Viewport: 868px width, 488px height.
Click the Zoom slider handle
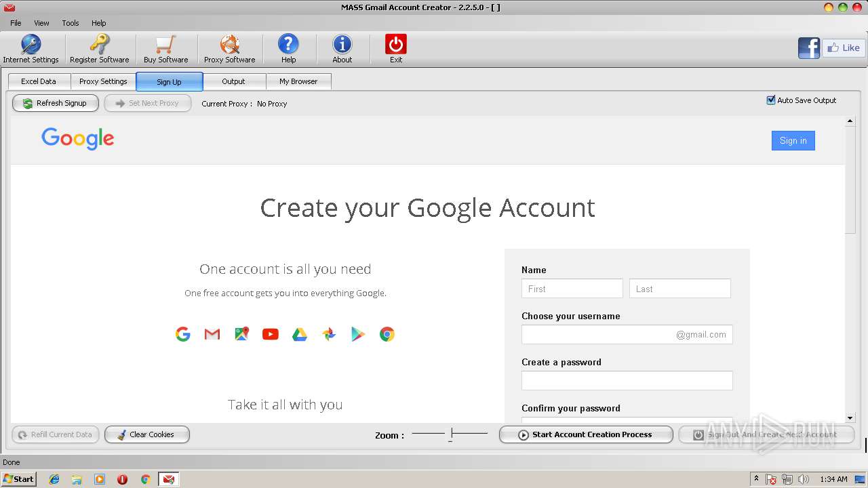click(452, 433)
